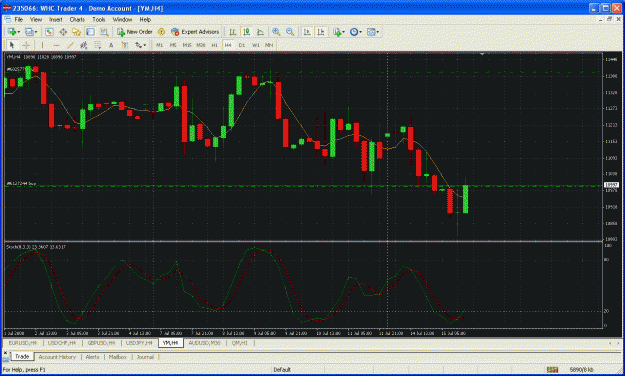Switch chart to Bar Chart icon
Screen dimensions: 625x376
[x=233, y=32]
